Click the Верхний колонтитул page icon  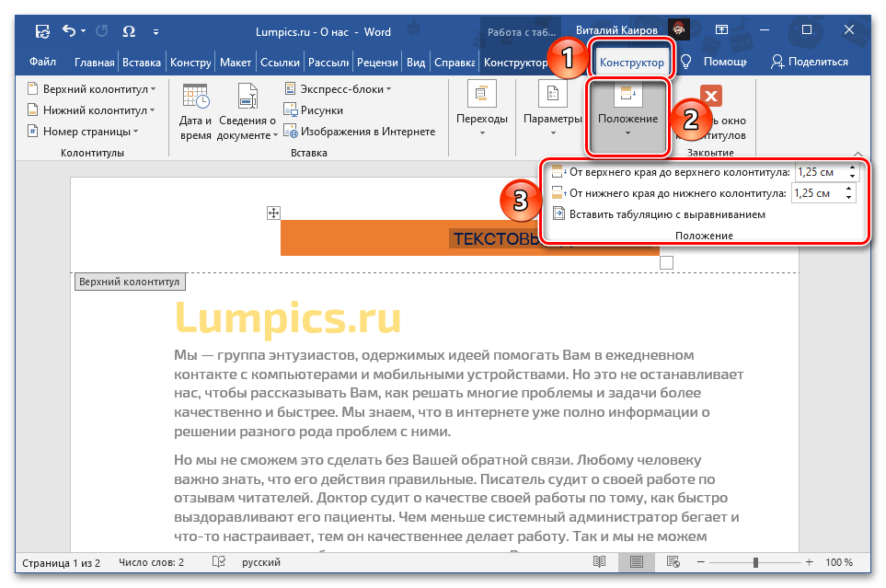click(32, 89)
